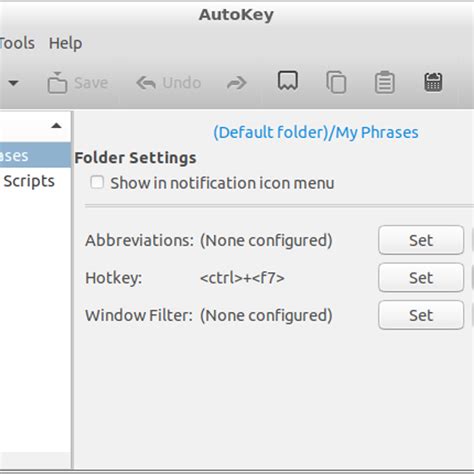
Task: Click the Folder Settings heading
Action: tap(135, 158)
